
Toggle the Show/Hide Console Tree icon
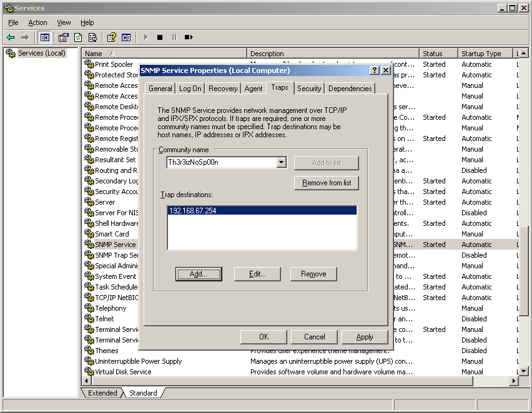click(x=46, y=37)
